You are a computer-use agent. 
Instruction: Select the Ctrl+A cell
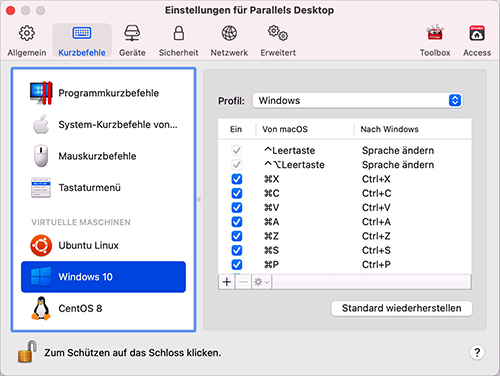[376, 222]
